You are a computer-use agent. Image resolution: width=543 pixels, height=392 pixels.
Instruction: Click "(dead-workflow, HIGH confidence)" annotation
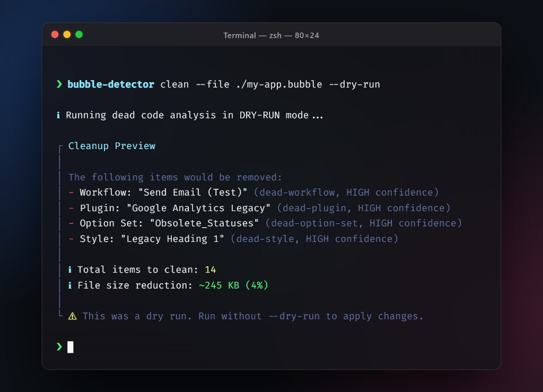pyautogui.click(x=346, y=193)
